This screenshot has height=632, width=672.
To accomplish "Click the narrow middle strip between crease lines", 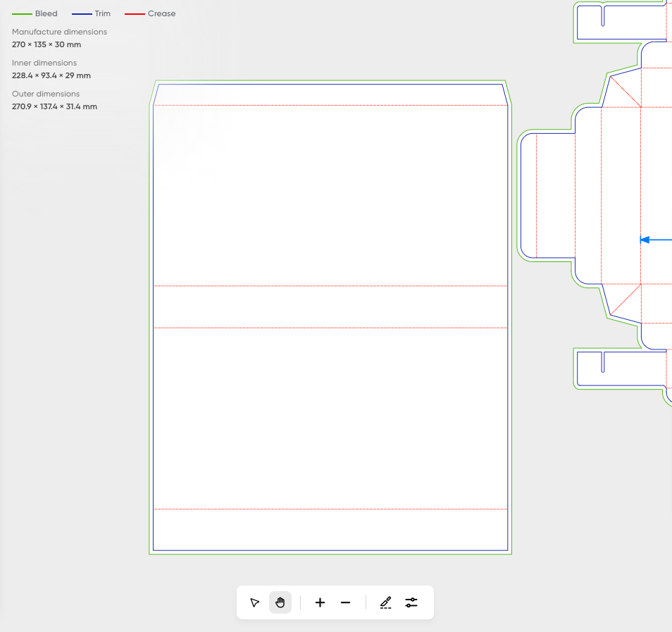I will 330,306.
